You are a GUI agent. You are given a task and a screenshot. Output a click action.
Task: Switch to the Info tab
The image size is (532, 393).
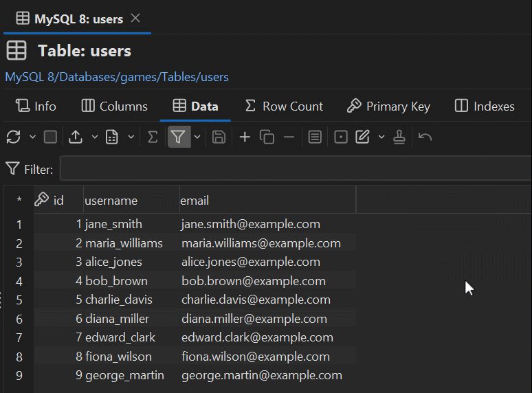click(36, 106)
